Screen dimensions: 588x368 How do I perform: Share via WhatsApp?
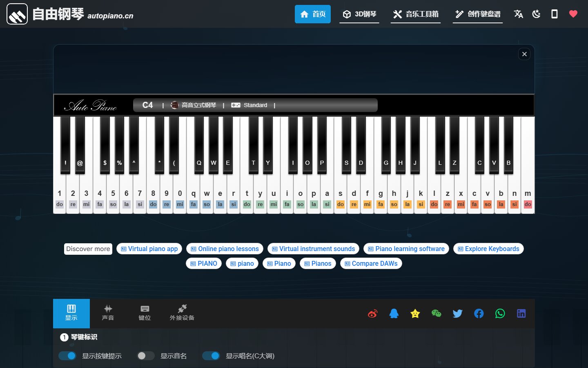coord(500,314)
